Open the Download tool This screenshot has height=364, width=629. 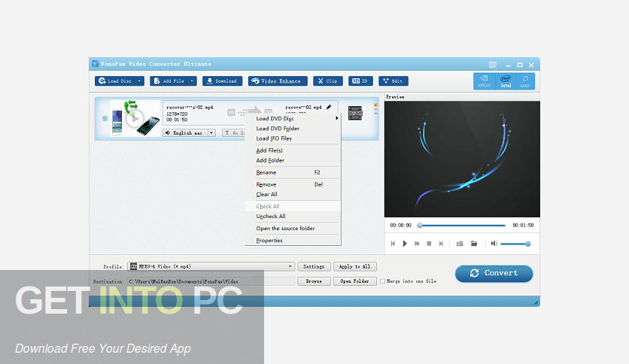[x=222, y=81]
